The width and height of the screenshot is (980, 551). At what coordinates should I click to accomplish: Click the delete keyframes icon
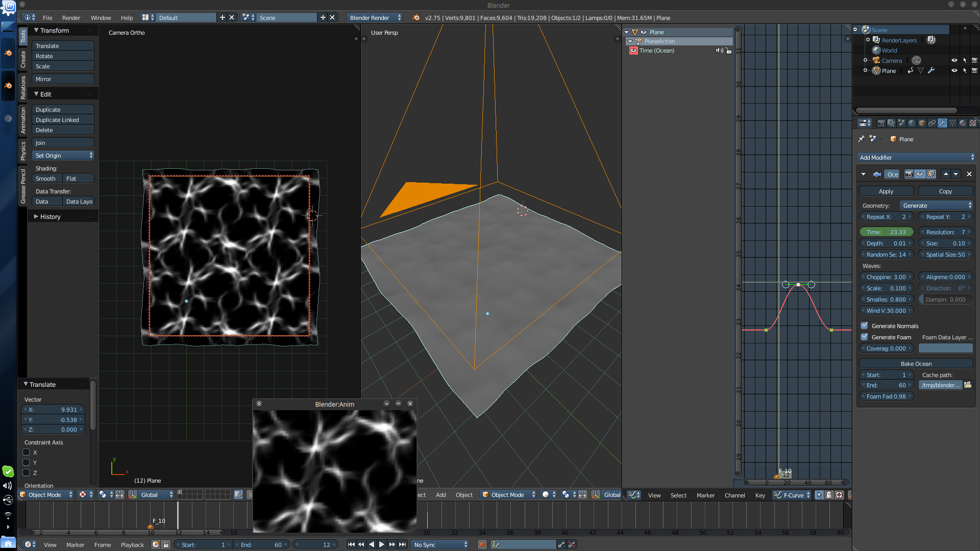click(x=572, y=545)
